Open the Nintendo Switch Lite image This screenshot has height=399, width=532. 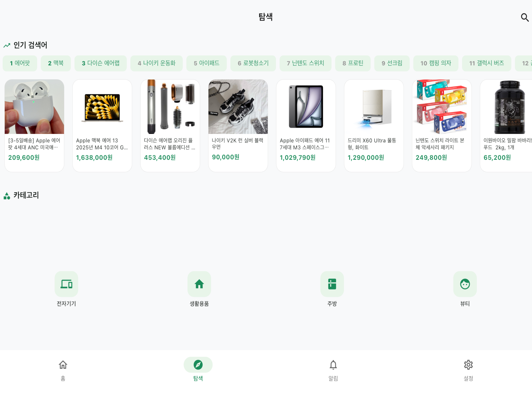[x=442, y=107]
